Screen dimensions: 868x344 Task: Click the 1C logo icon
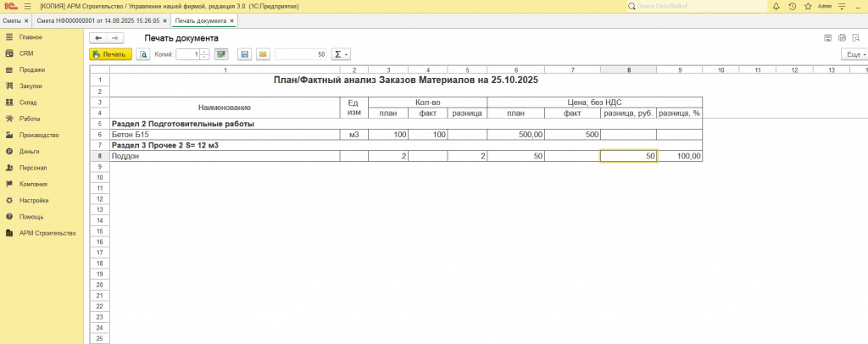(9, 6)
